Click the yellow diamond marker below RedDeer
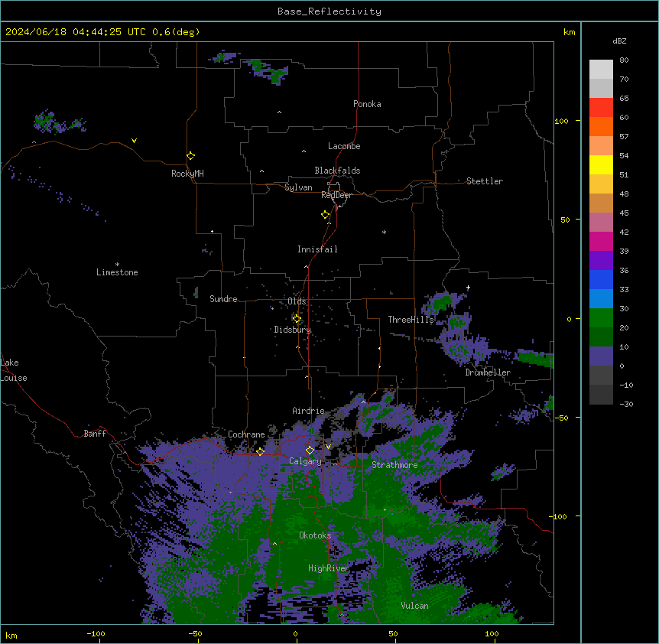659x644 pixels. 325,215
